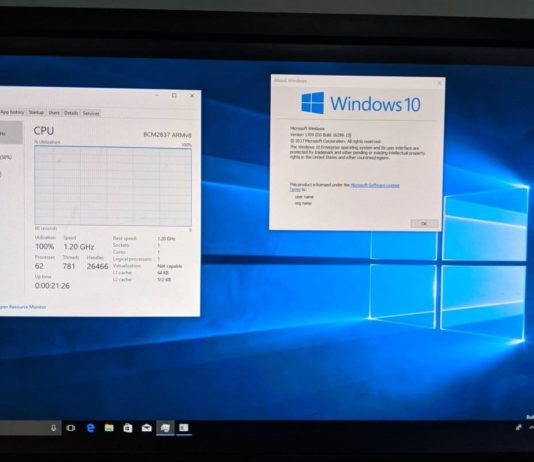Screen dimensions: 534x462
Task: Open File Explorer from the taskbar
Action: click(109, 428)
